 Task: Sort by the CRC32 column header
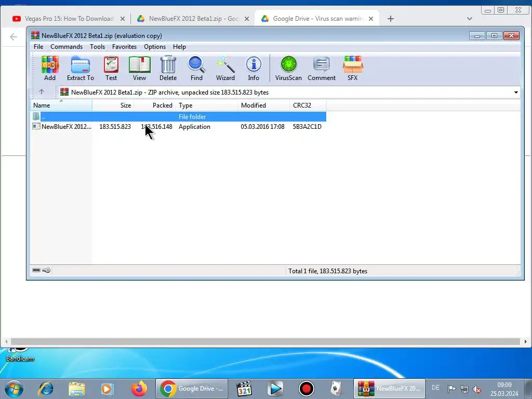click(308, 105)
